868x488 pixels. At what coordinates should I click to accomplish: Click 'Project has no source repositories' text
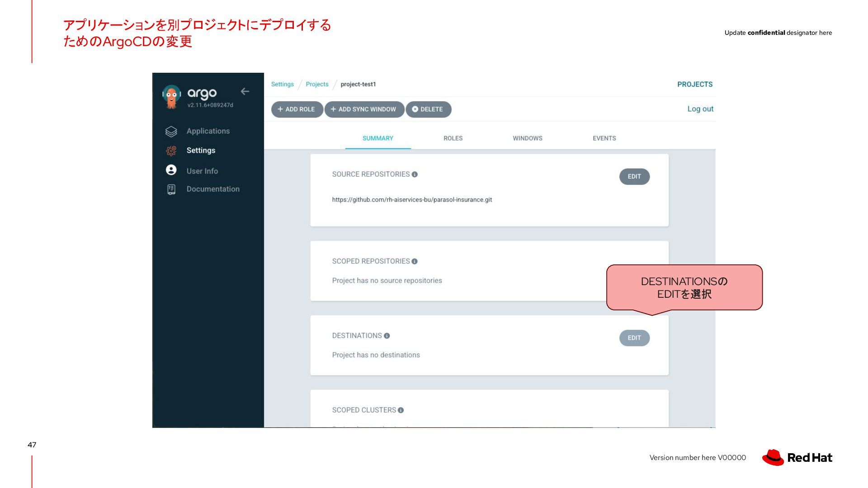pos(387,281)
